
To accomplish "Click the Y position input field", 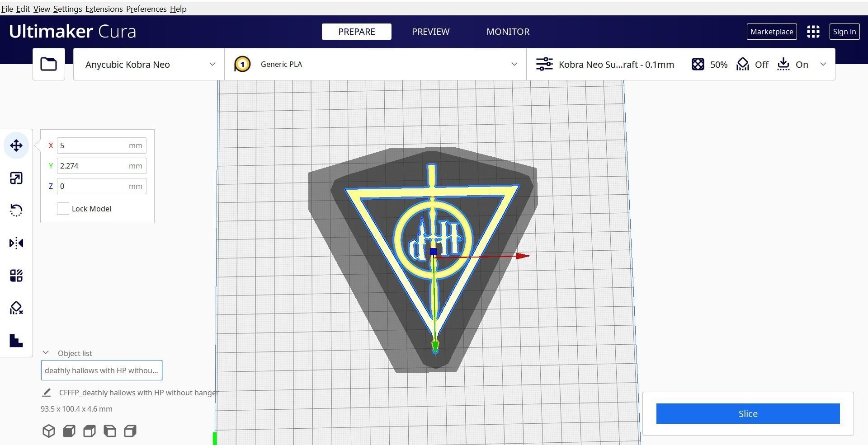I will click(x=101, y=166).
